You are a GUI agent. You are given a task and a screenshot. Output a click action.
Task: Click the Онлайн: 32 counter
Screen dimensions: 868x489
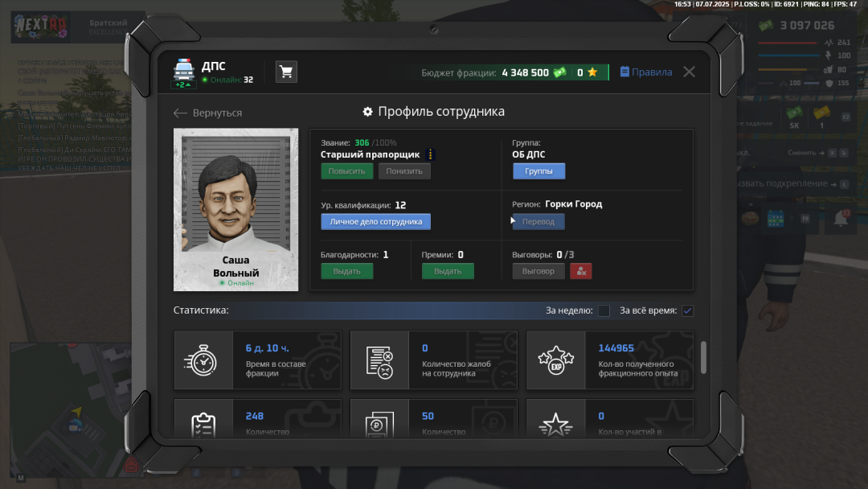pos(227,80)
